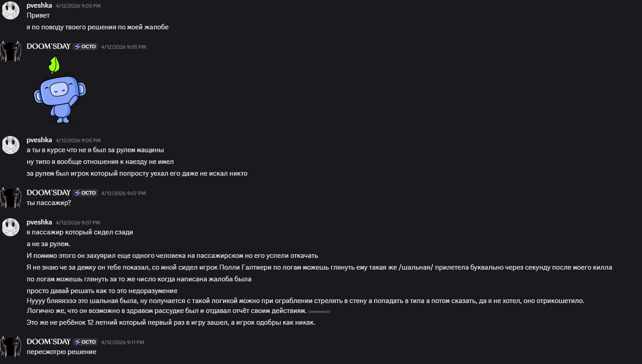Select the pveshka username dated 9:07 PM
The width and height of the screenshot is (642, 364).
[39, 222]
